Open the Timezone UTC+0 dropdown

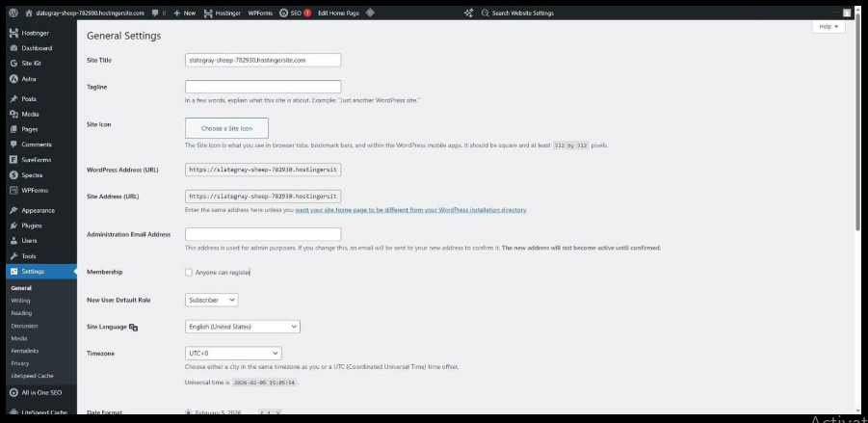click(x=233, y=354)
